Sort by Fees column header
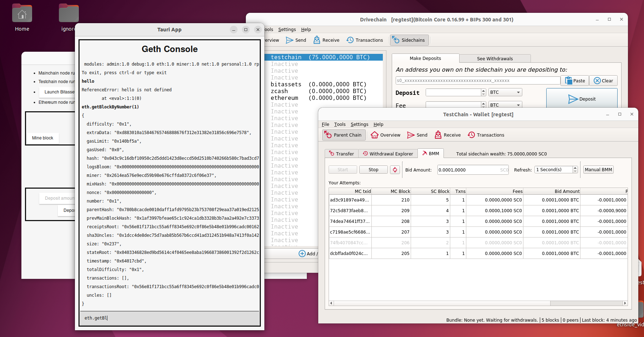This screenshot has height=337, width=644. [x=495, y=191]
